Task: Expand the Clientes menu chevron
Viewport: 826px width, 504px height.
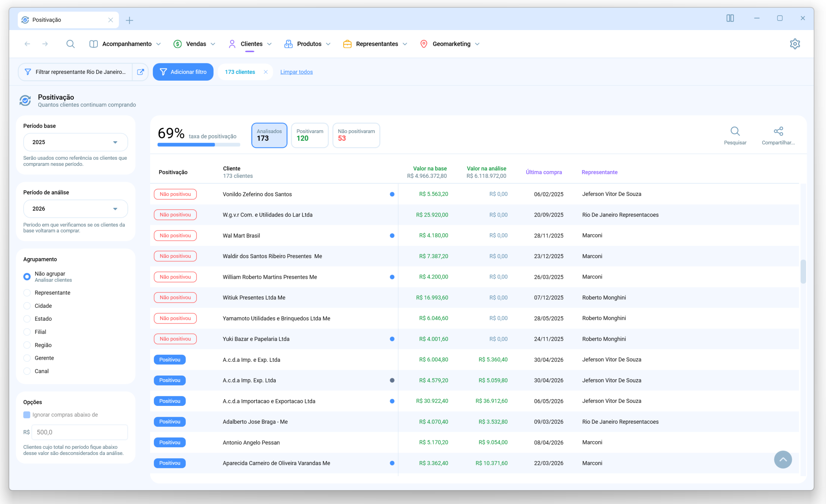Action: point(269,44)
